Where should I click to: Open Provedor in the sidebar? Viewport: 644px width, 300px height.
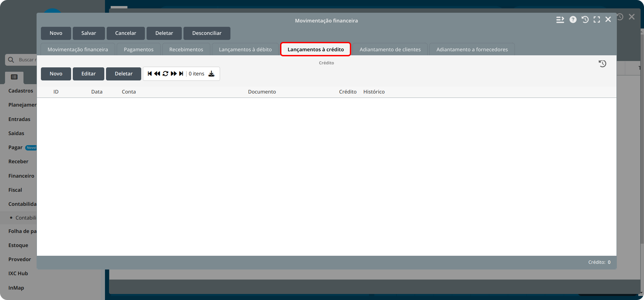click(x=19, y=259)
